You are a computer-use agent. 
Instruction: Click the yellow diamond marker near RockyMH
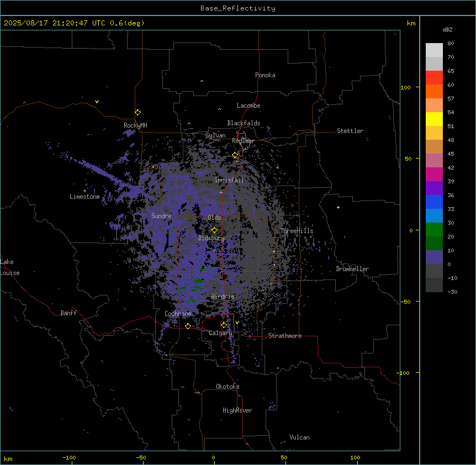tap(138, 113)
